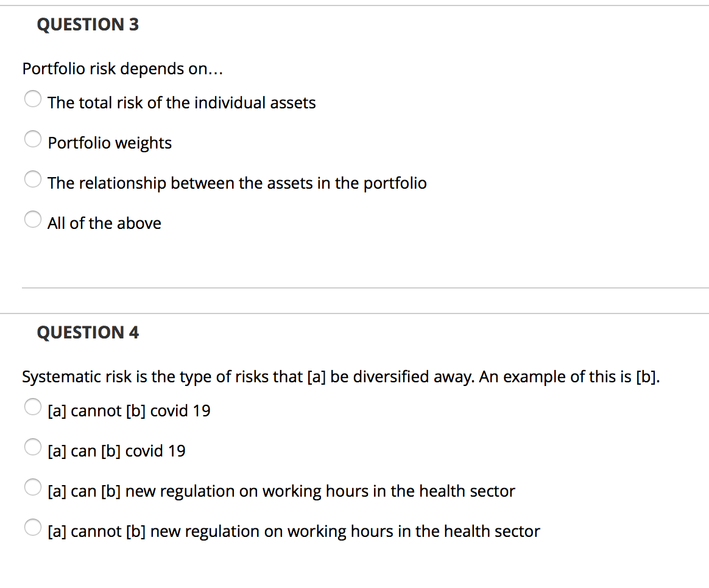Click the second radio circle under Question 3

click(x=33, y=139)
